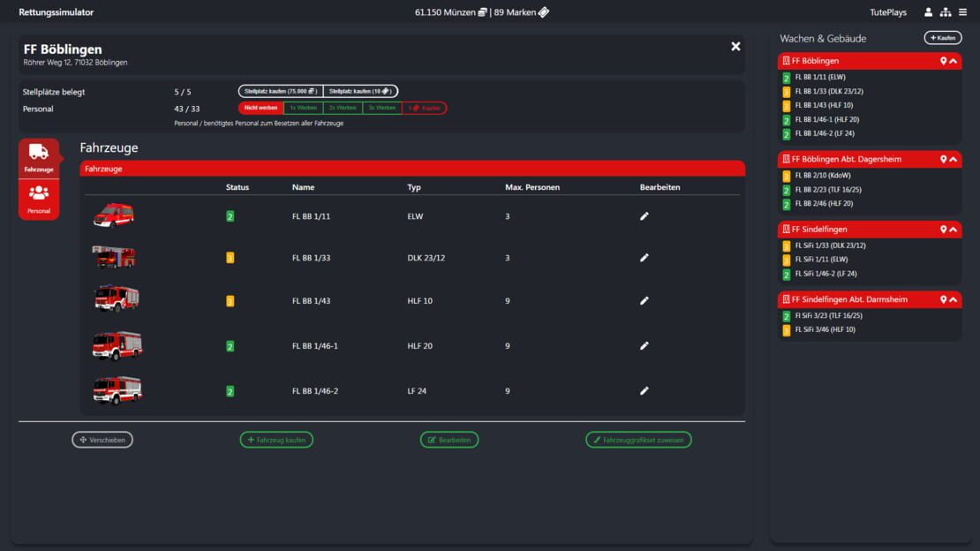Viewport: 980px width, 551px height.
Task: Click the TutePlays username
Action: [x=888, y=12]
